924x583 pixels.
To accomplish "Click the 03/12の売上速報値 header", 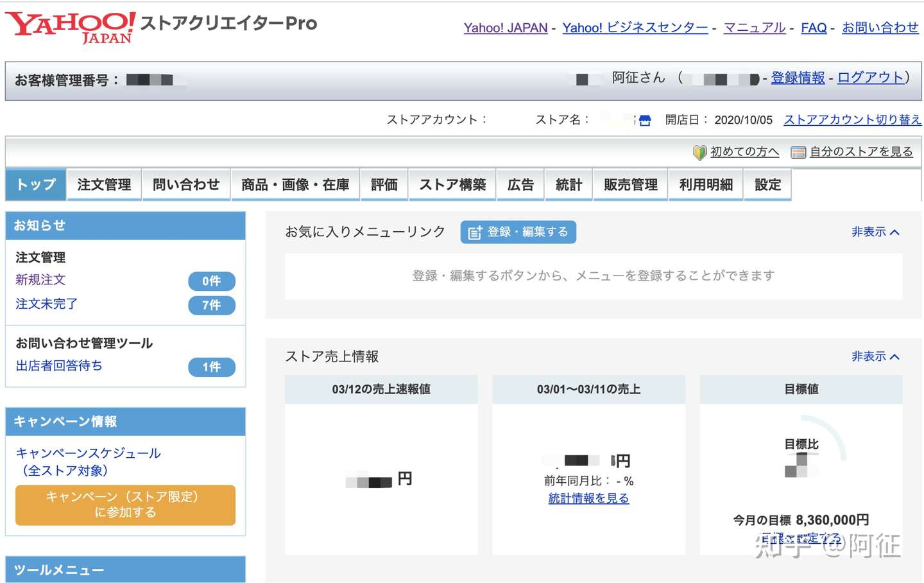I will 381,389.
